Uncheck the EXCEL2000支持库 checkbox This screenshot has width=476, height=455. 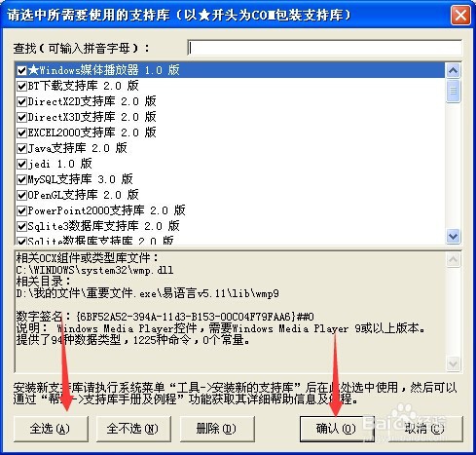point(21,133)
